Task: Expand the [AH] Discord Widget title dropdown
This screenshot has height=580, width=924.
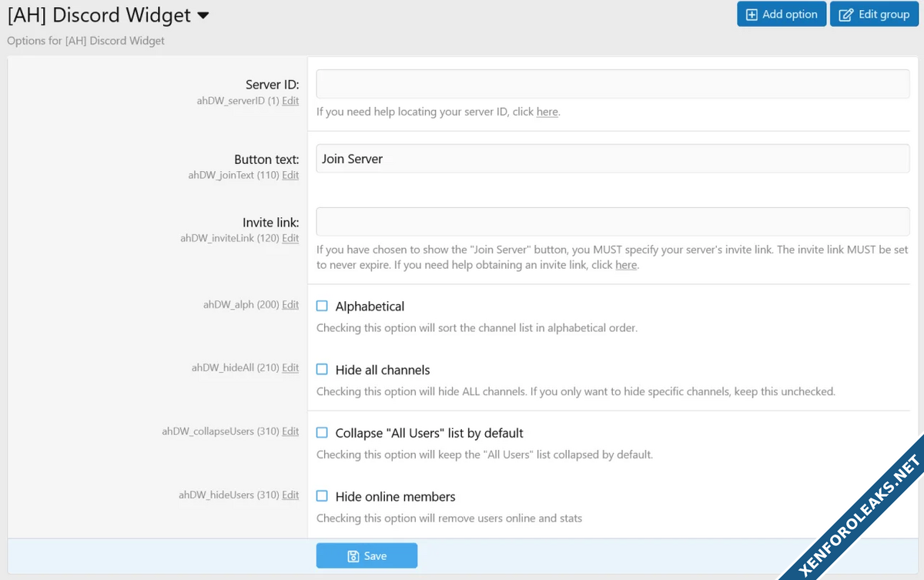Action: pos(203,15)
